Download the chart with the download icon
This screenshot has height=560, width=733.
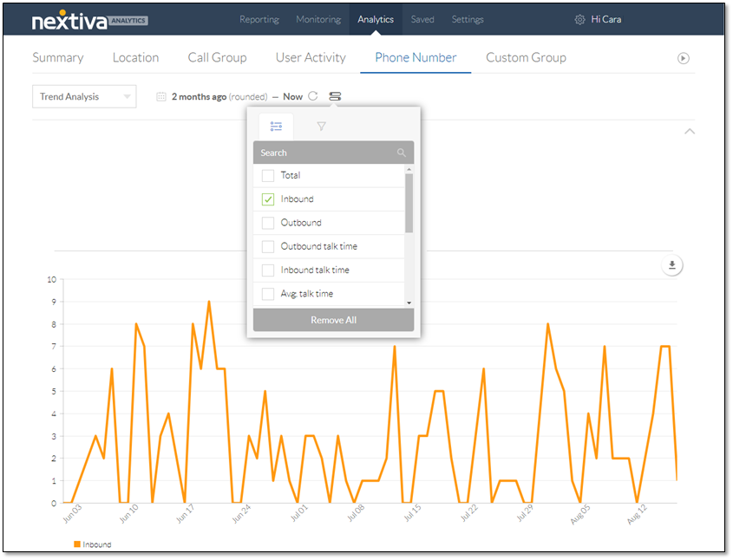pyautogui.click(x=672, y=265)
